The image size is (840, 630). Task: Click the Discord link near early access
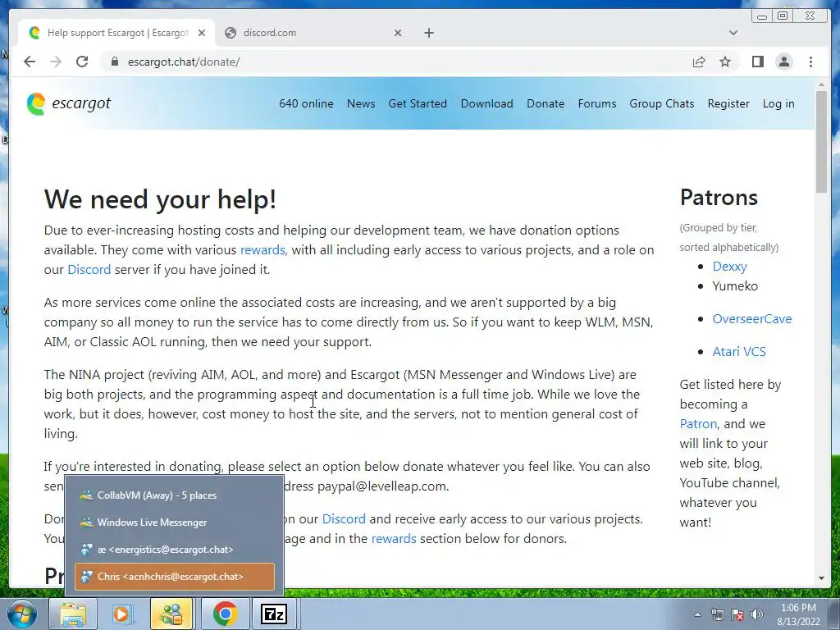[344, 518]
